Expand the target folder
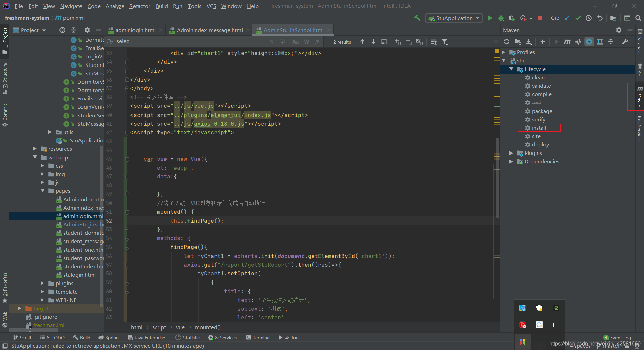644x350 pixels. coord(19,308)
